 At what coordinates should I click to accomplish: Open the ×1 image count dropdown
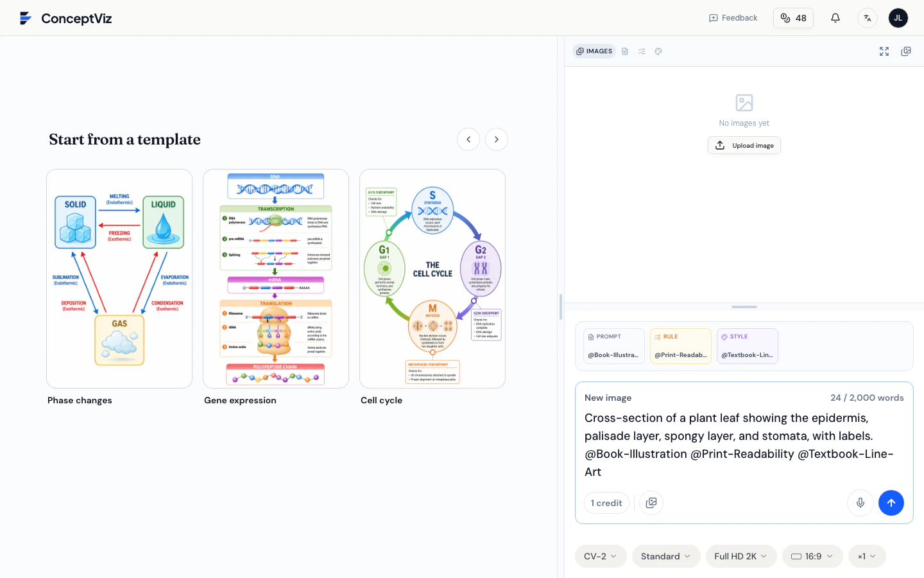[867, 556]
